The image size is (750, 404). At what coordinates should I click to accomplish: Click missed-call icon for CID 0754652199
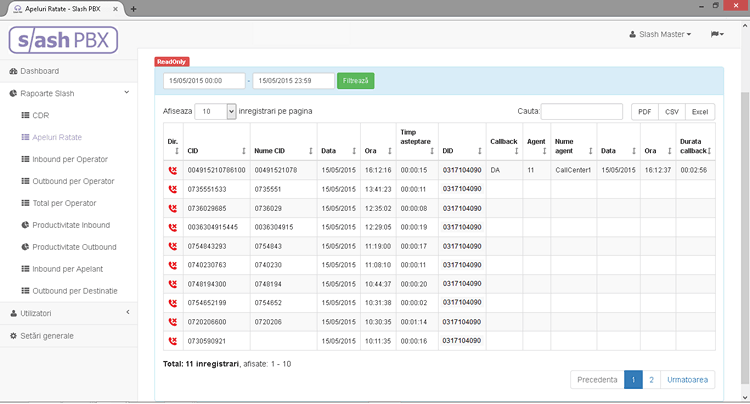click(173, 303)
